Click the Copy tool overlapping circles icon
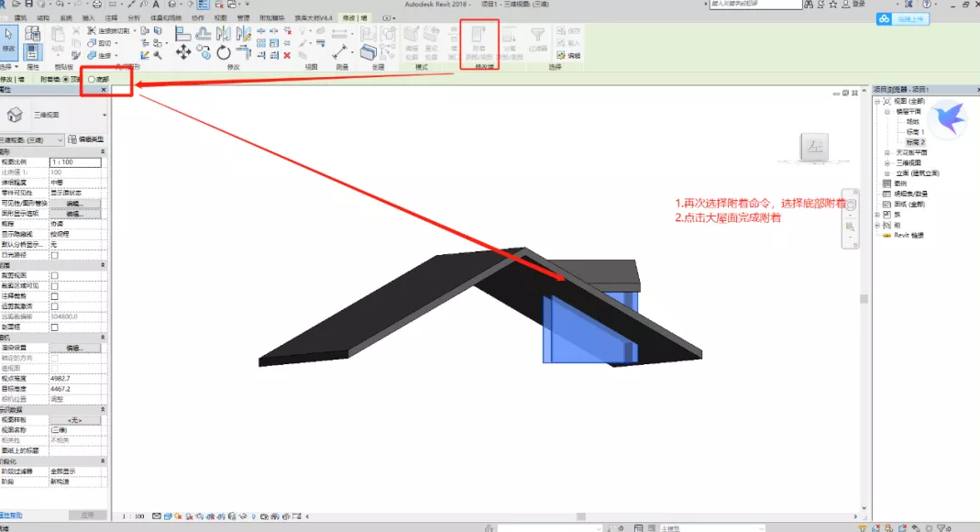This screenshot has width=980, height=532. tap(204, 52)
